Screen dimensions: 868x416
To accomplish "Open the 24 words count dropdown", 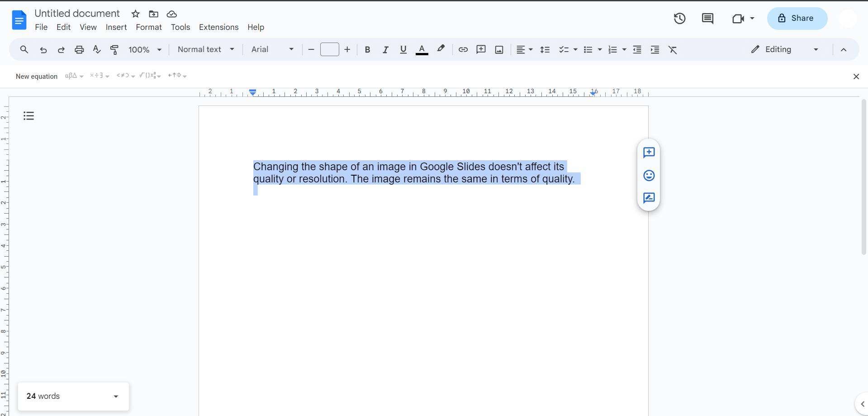I will pos(73,396).
